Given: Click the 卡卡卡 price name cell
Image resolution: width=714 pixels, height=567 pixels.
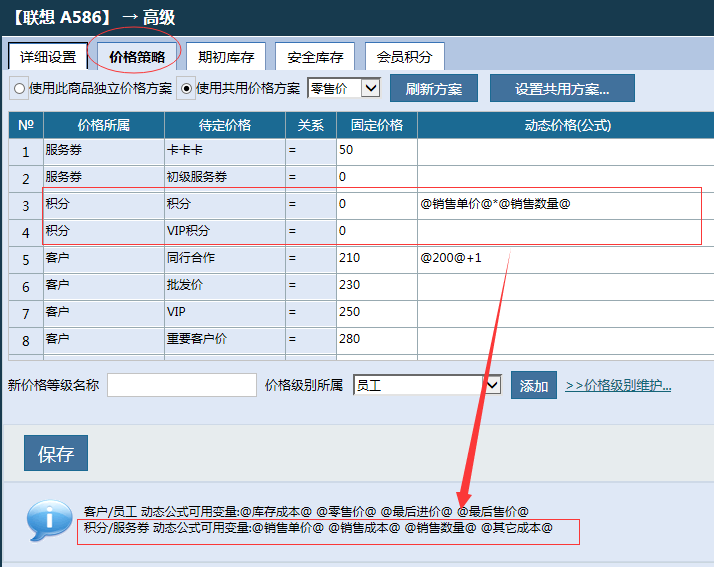Looking at the screenshot, I should 225,152.
